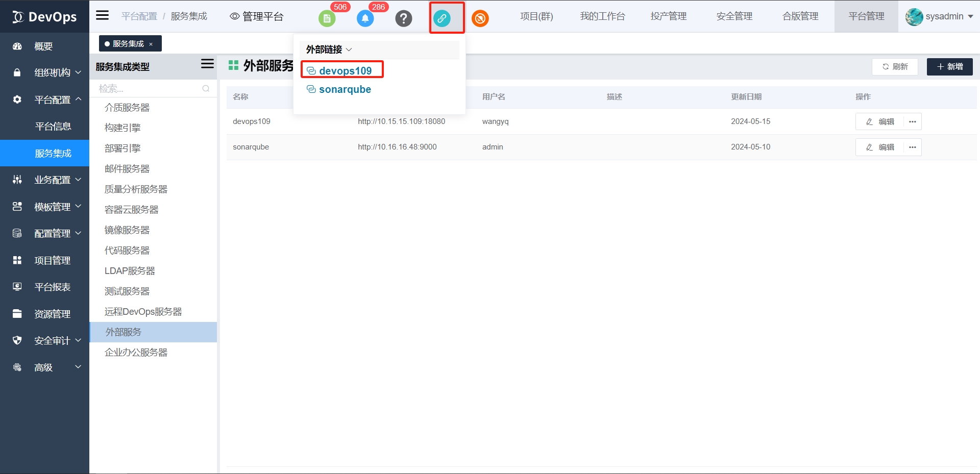Click the help question mark icon
The width and height of the screenshot is (980, 474).
(403, 19)
